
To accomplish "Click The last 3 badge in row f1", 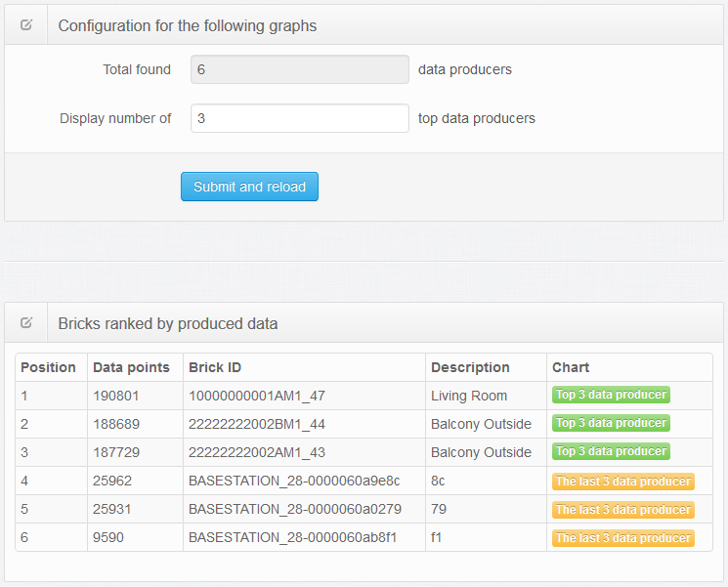I will 623,538.
